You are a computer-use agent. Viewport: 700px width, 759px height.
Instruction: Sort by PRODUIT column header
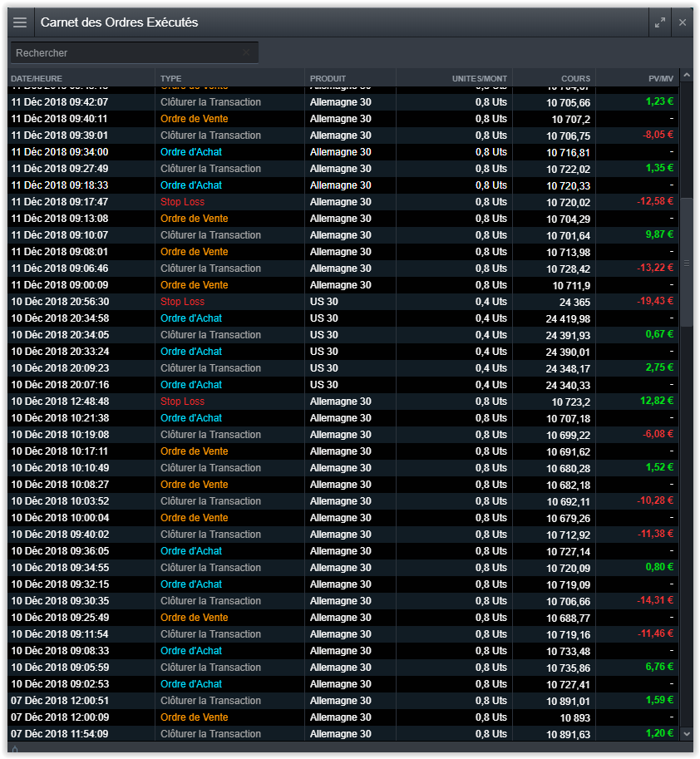click(328, 79)
